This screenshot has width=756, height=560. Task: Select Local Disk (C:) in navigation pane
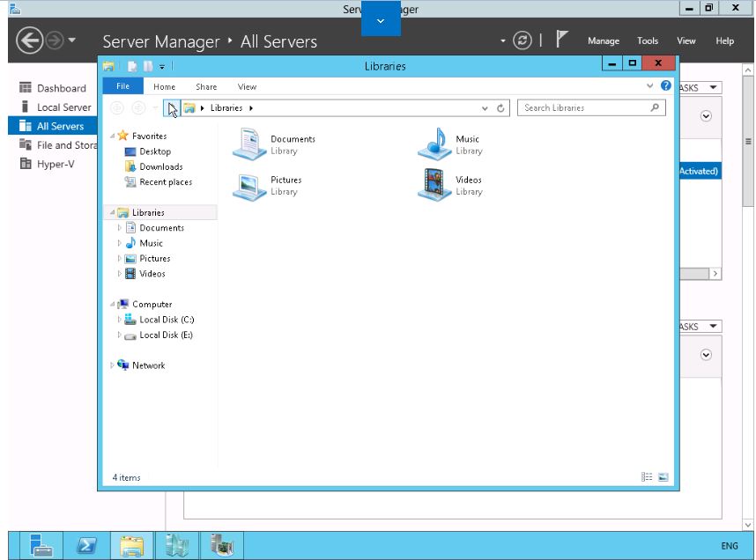(x=159, y=320)
